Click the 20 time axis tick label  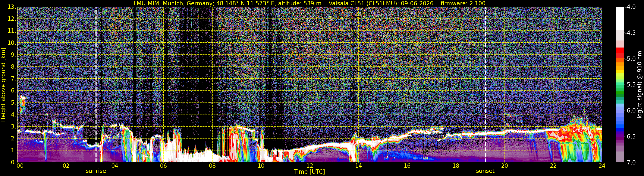505,166
